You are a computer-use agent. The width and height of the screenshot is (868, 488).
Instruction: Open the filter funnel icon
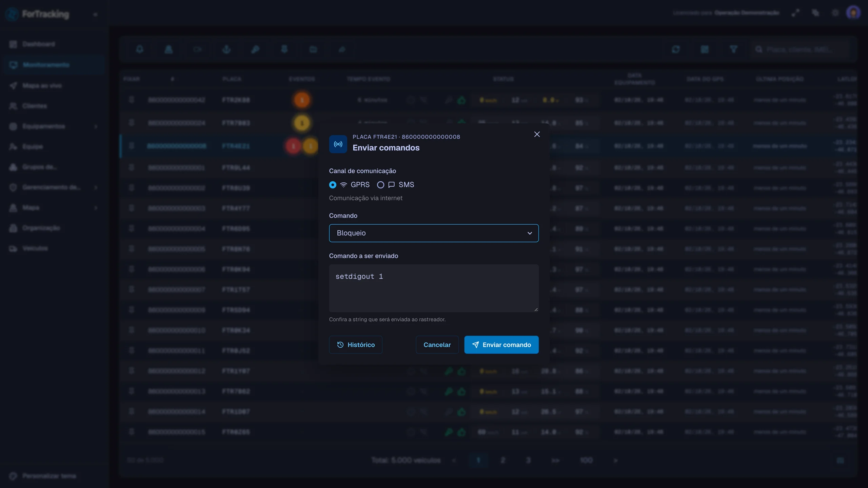coord(733,49)
